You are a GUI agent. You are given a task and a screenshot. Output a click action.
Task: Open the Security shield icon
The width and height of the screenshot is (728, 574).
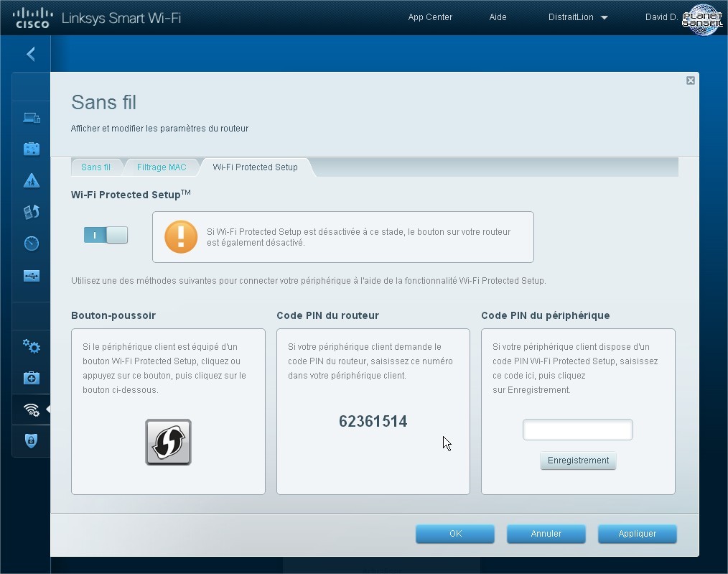31,441
